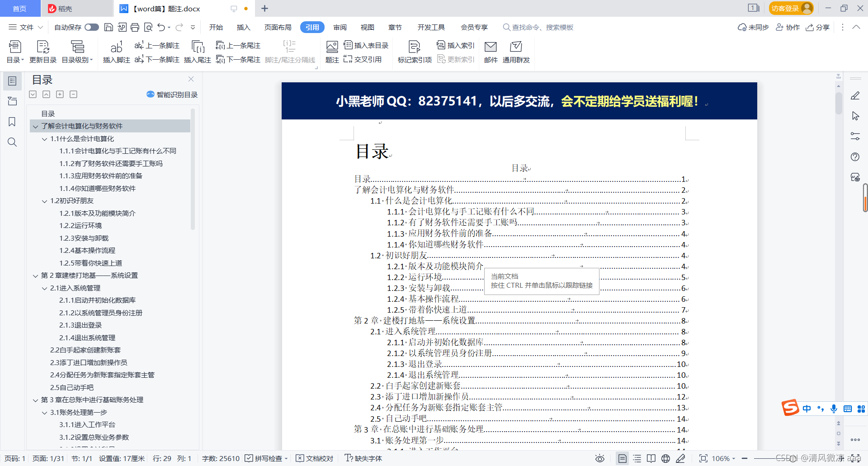
Task: Click the 访客登录 login button
Action: (x=791, y=8)
